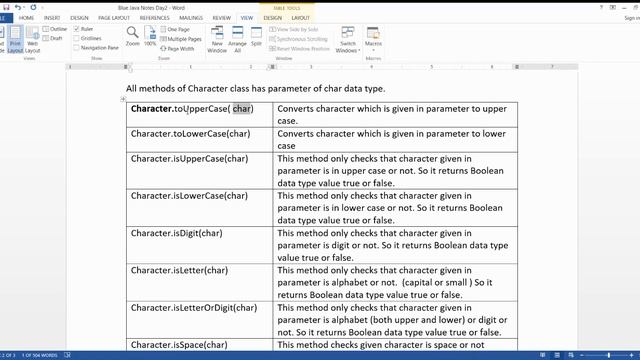Open Table Tools DESIGN tab
The width and height of the screenshot is (640, 360).
[272, 18]
